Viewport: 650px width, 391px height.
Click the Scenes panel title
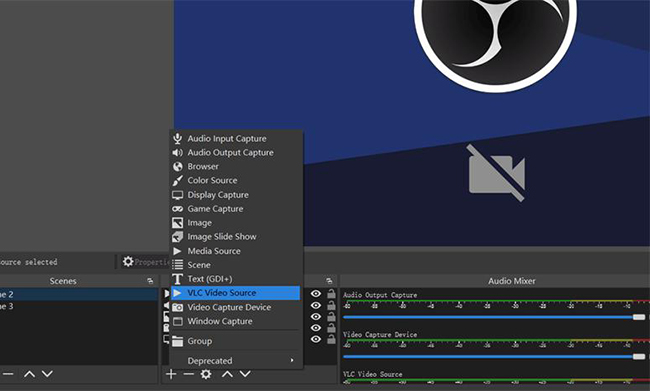pos(63,281)
